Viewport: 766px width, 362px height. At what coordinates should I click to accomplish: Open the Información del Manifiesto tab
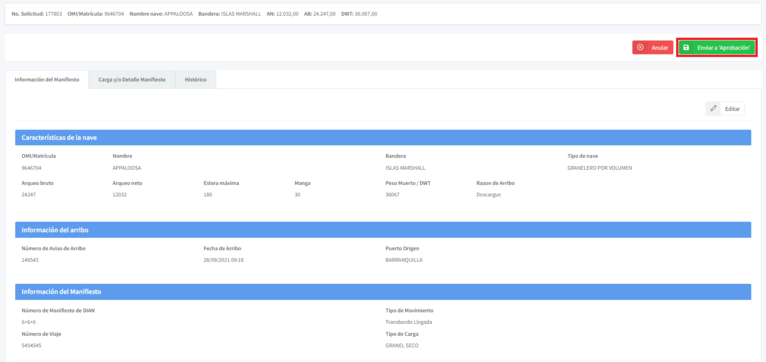click(x=47, y=80)
